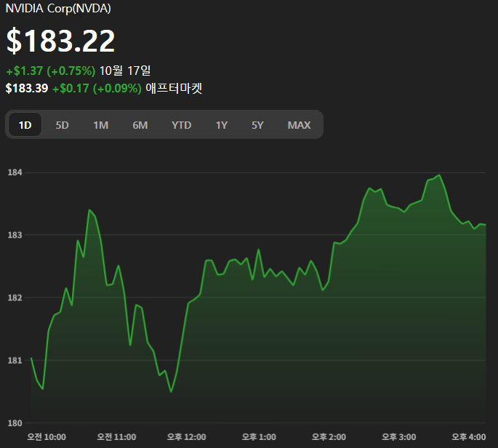The height and width of the screenshot is (448, 498).
Task: Click the 오후 2:00 time label
Action: click(x=329, y=437)
